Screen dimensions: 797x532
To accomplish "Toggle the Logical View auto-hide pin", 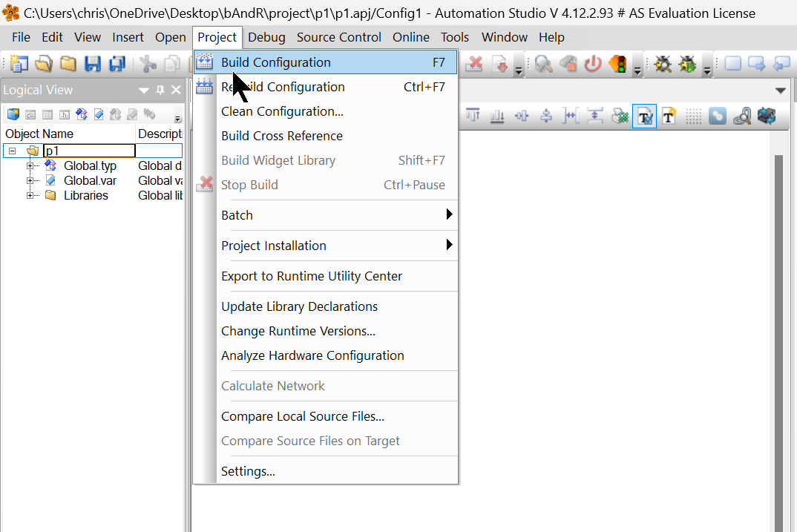I will point(160,90).
